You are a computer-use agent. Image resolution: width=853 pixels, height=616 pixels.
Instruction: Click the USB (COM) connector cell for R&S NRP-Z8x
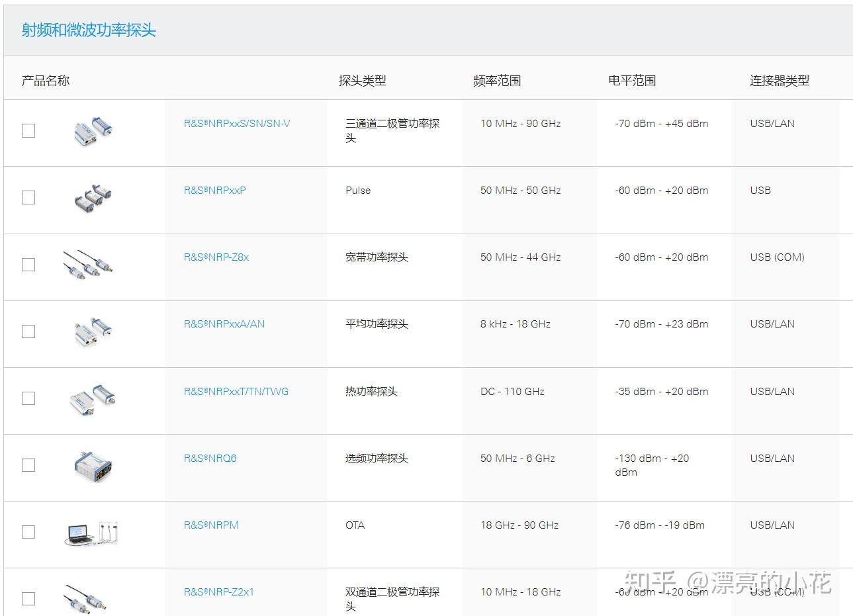tap(778, 257)
